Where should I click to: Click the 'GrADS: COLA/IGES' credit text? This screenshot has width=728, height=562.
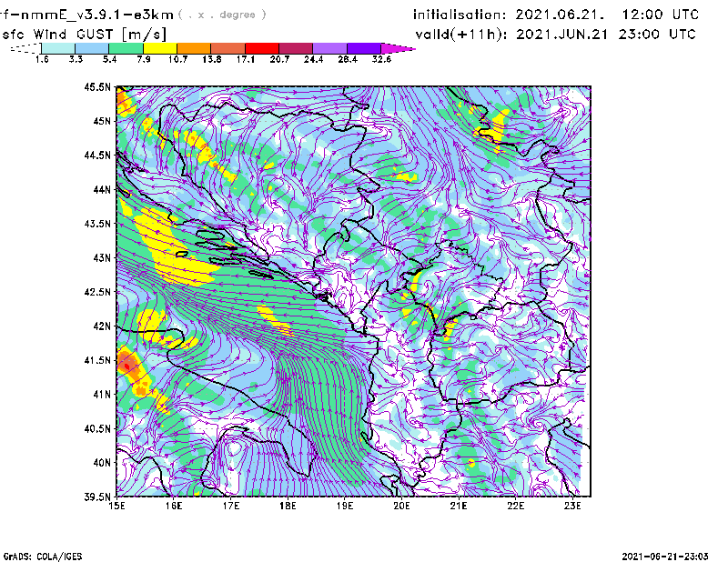[43, 557]
